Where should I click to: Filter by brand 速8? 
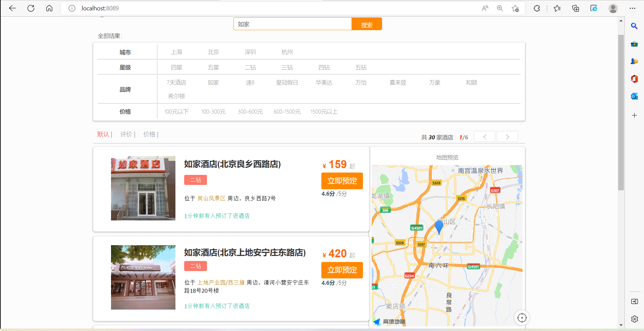point(250,82)
